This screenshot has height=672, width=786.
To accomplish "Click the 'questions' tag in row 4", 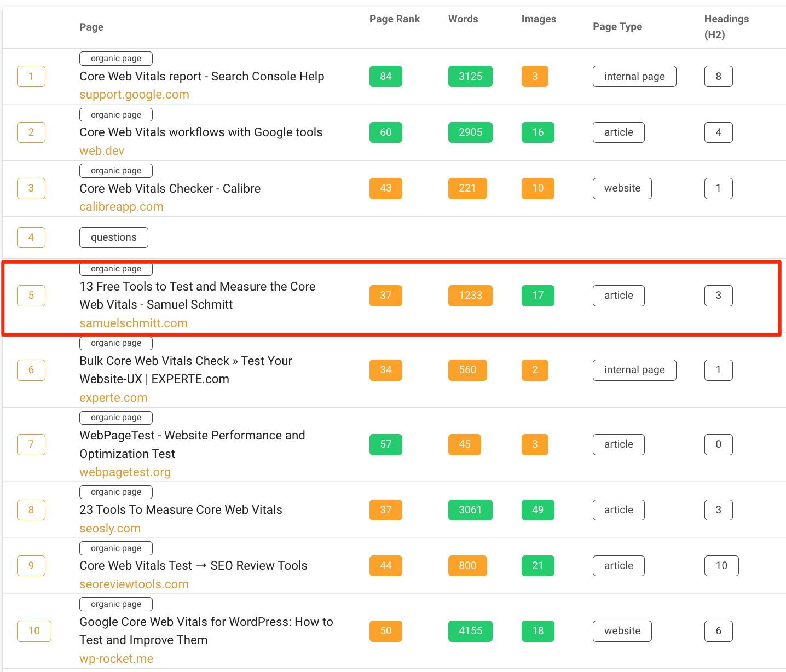I will (114, 237).
